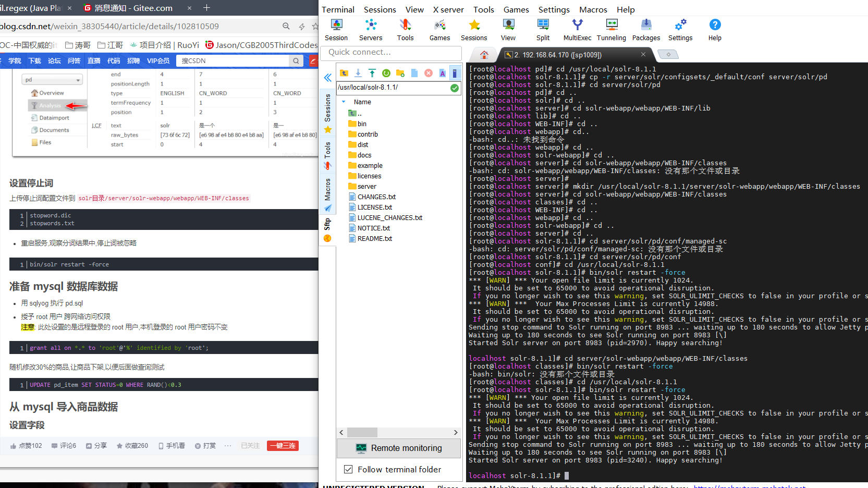Click the CSDN search magnifier button
Image resolution: width=868 pixels, height=488 pixels.
pyautogui.click(x=296, y=61)
